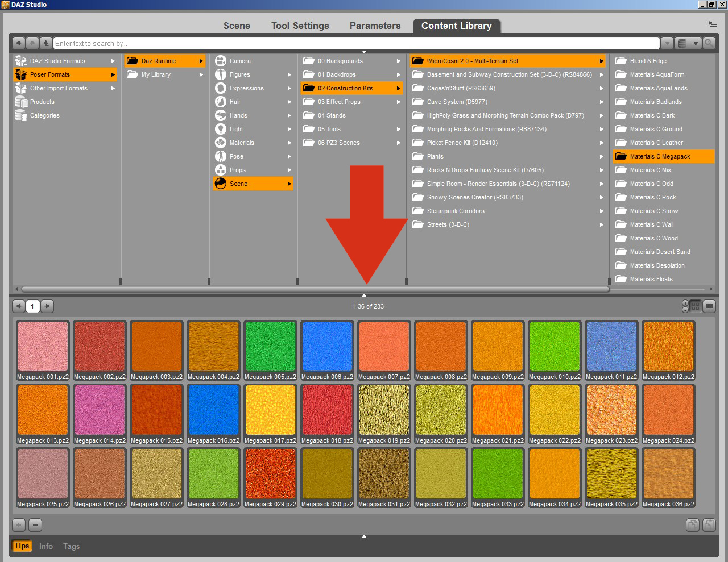Expand the Poser Formats submenu arrow
The image size is (728, 562).
click(113, 74)
